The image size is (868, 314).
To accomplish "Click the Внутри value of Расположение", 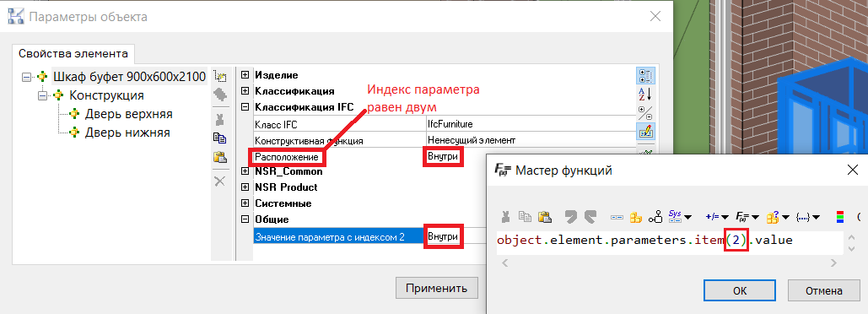I will (443, 157).
